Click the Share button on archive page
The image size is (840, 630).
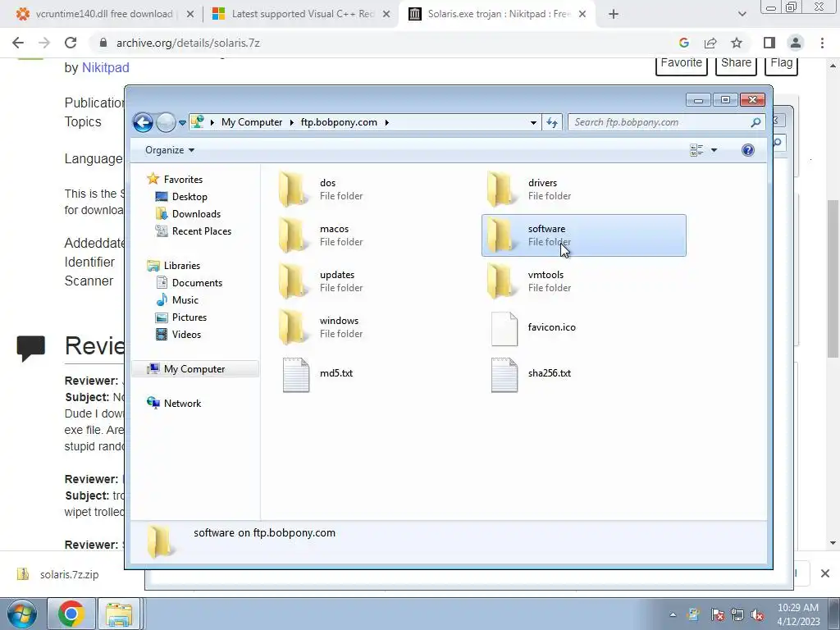click(x=736, y=63)
